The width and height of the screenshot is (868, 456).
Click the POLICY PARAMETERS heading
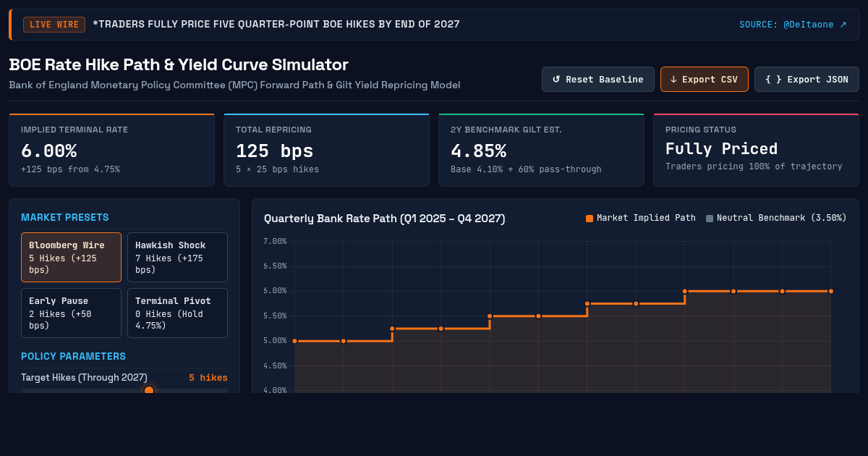[73, 356]
